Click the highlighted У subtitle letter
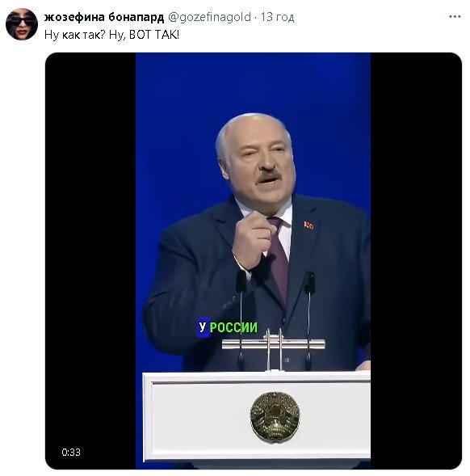This screenshot has width=470, height=476. point(203,327)
